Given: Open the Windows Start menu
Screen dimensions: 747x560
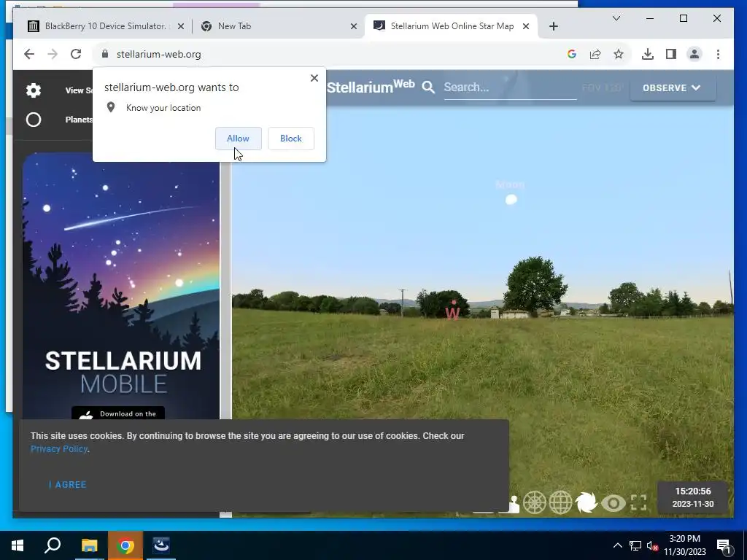Looking at the screenshot, I should (x=18, y=545).
